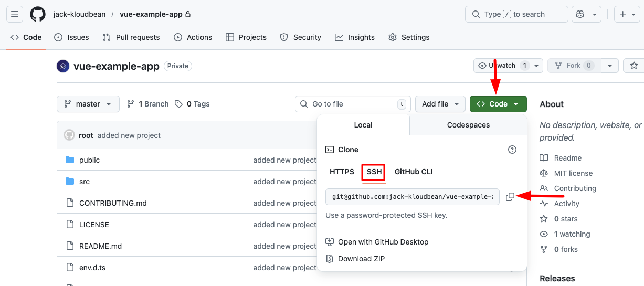Click the LICENSE file icon
Viewport: 644px width, 286px height.
(x=70, y=225)
